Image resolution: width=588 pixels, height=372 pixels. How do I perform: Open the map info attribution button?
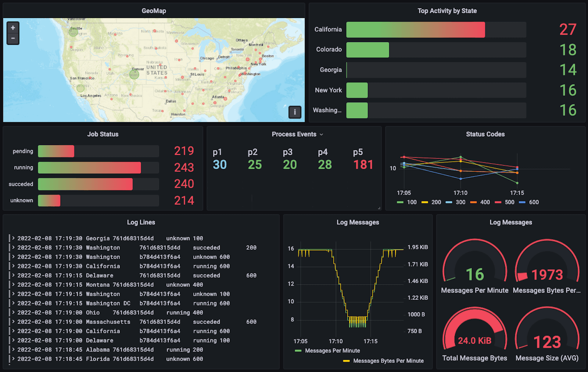[295, 112]
